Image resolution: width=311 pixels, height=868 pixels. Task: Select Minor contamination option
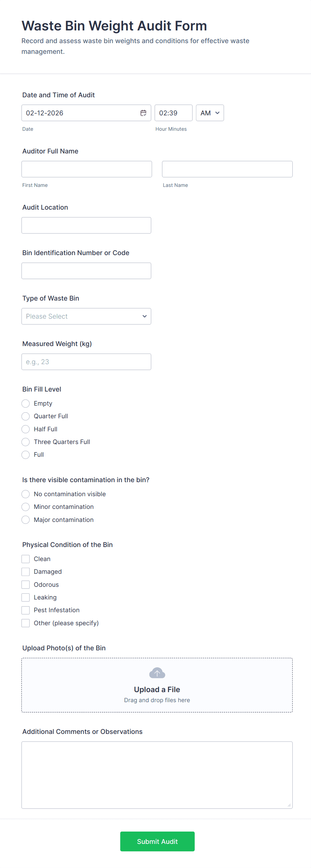pyautogui.click(x=26, y=507)
